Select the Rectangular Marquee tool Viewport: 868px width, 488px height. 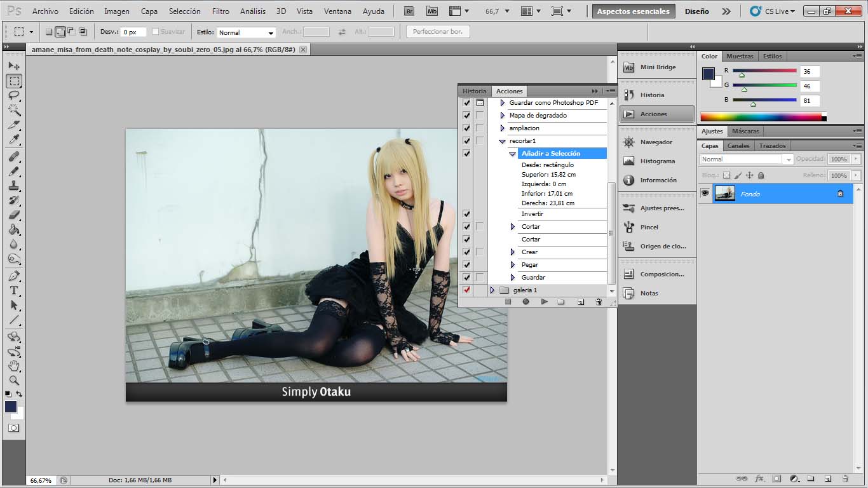tap(14, 81)
